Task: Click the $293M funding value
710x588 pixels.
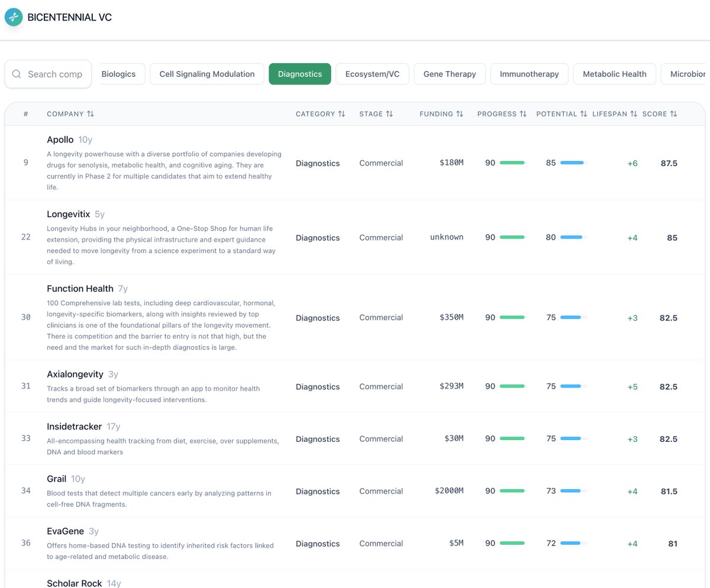Action: tap(451, 386)
